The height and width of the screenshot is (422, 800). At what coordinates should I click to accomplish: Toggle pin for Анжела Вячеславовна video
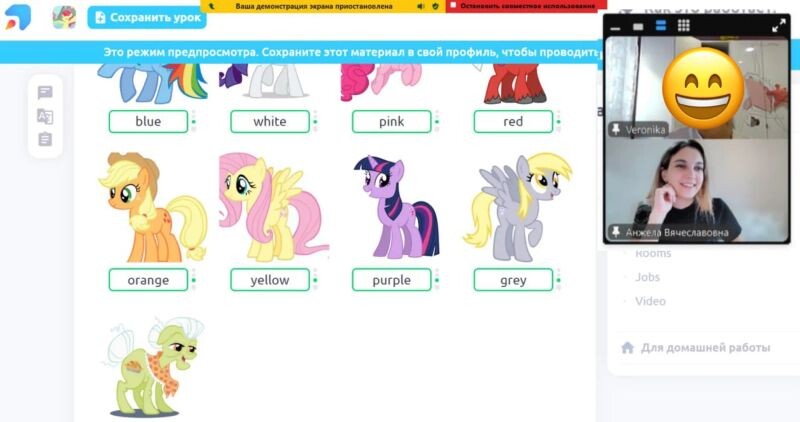pos(616,232)
